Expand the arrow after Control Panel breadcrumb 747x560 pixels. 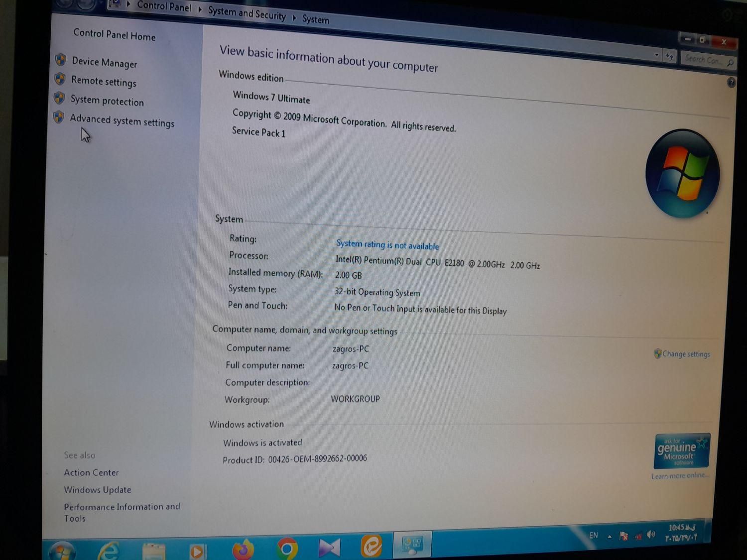[200, 9]
